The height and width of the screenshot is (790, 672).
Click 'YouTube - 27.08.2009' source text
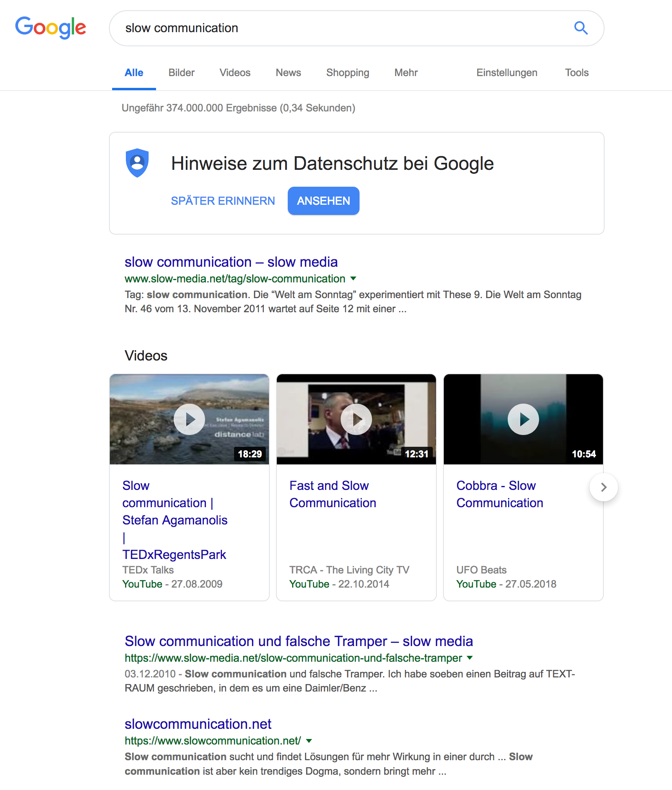click(x=172, y=584)
